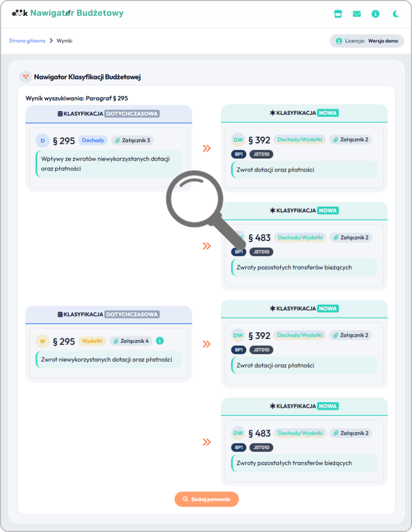Open Załącznik 3 attachment badge
Screen dimensions: 412x532
132,140
